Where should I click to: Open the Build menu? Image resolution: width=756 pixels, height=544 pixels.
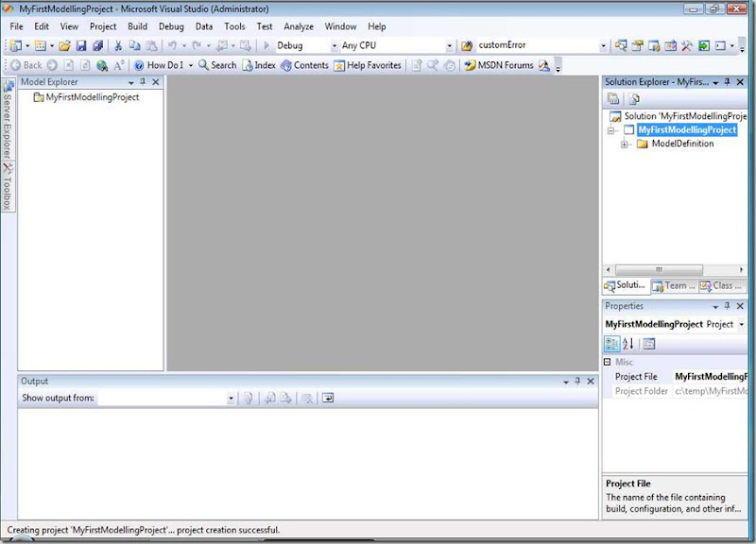pos(137,26)
